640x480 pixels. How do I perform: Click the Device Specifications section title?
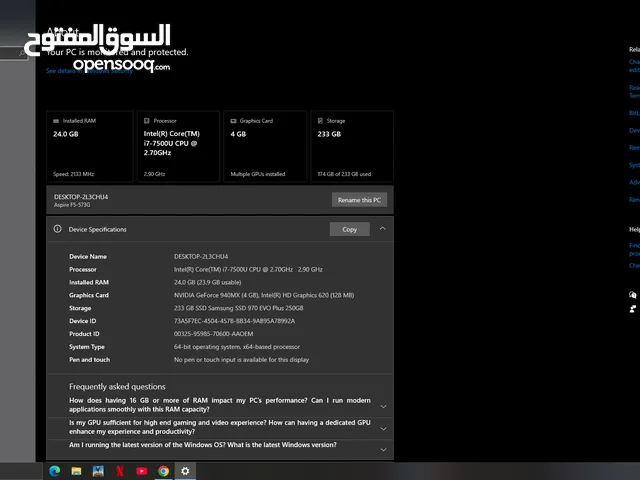(98, 229)
